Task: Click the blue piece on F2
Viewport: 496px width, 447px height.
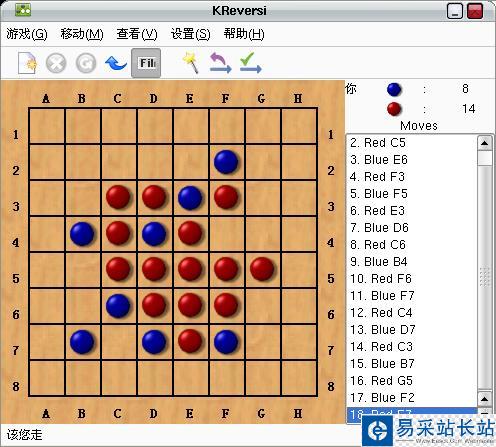Action: (226, 162)
